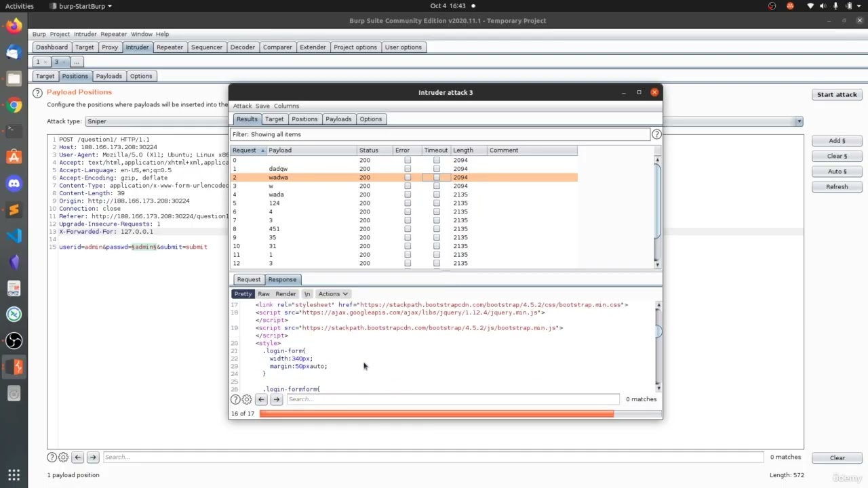Viewport: 868px width, 488px height.
Task: Open the Intruder menu in menu bar
Action: (85, 34)
